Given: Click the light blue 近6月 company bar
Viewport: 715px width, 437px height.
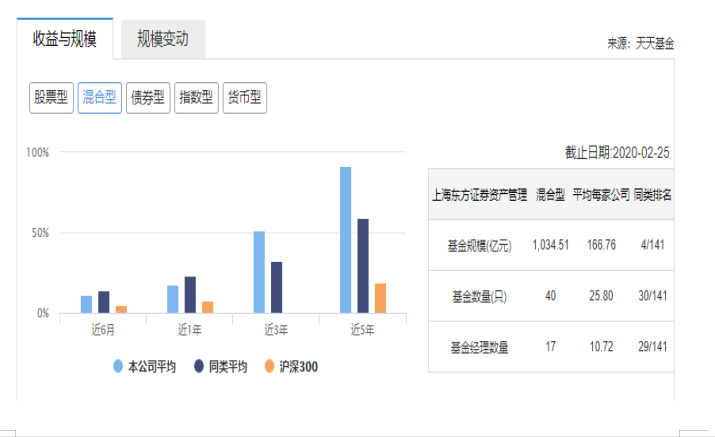Looking at the screenshot, I should [x=86, y=304].
